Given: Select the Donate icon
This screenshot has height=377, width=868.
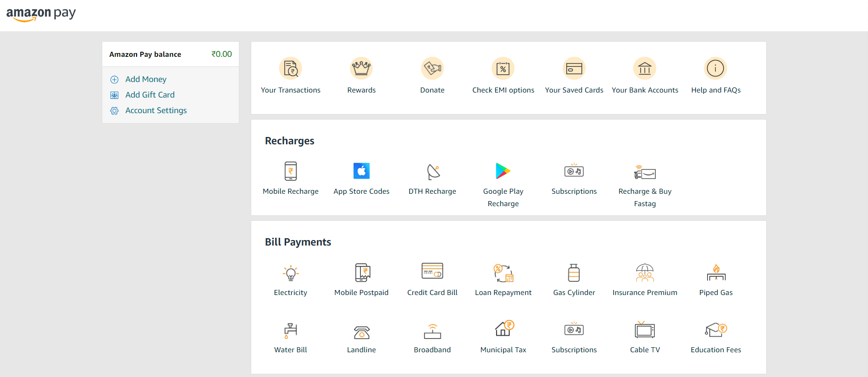Looking at the screenshot, I should 432,68.
